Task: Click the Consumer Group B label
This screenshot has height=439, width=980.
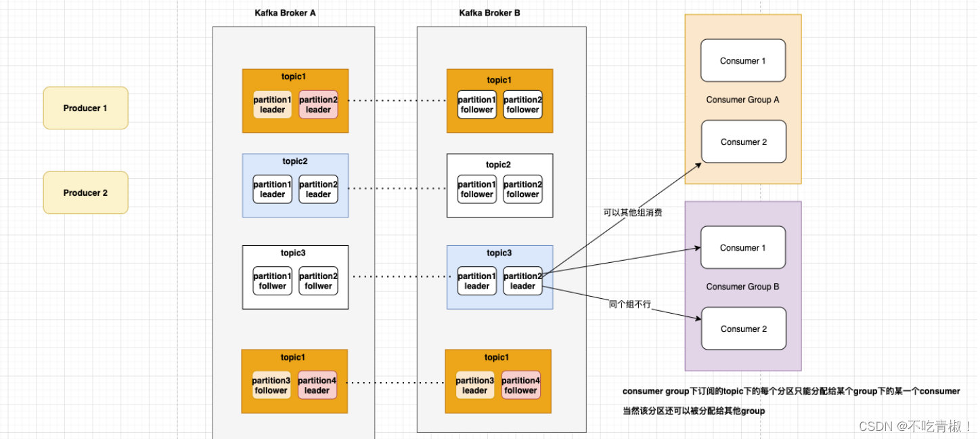Action: pos(742,287)
